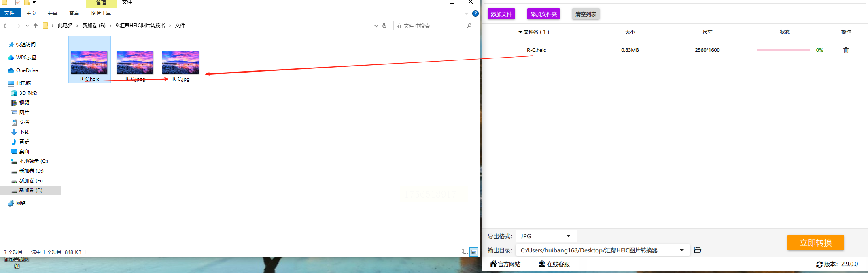This screenshot has width=868, height=273.
Task: Click the 添加文件夹 button
Action: [543, 14]
